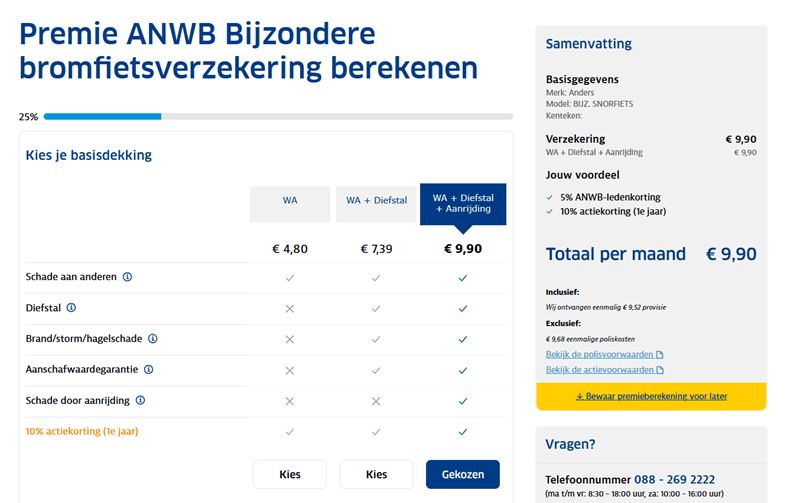Click the Totaal per maand € 9,90 amount
Viewport: 800px width, 503px height.
pos(731,254)
